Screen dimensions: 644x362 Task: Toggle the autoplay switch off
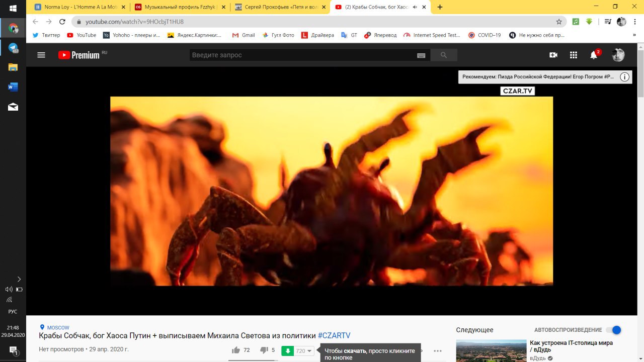tap(613, 330)
